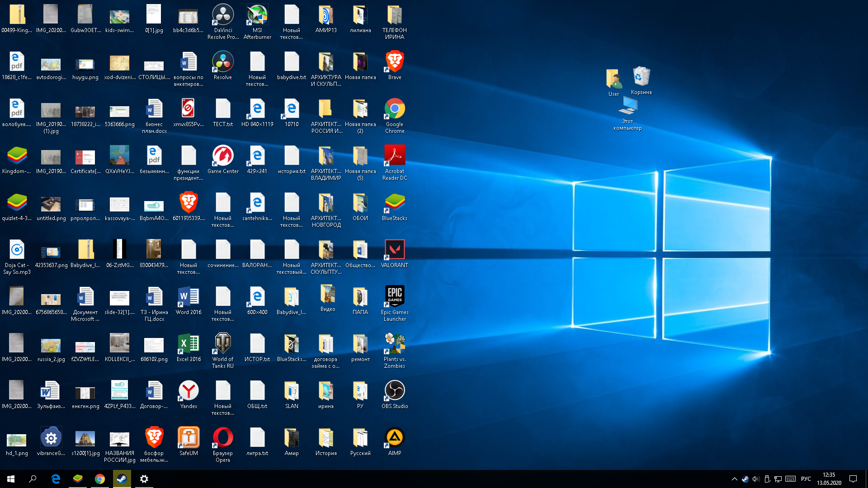Open Task View button in taskbar
This screenshot has width=868, height=488.
45,479
